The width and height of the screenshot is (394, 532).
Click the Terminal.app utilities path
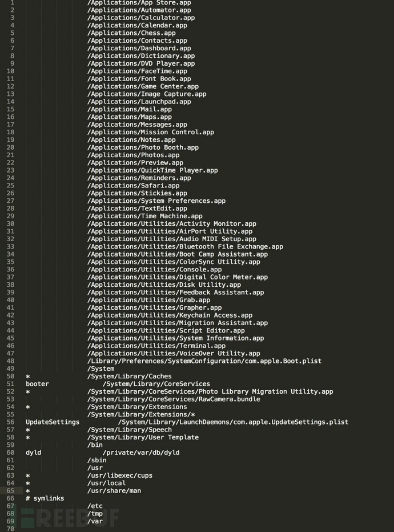click(156, 346)
